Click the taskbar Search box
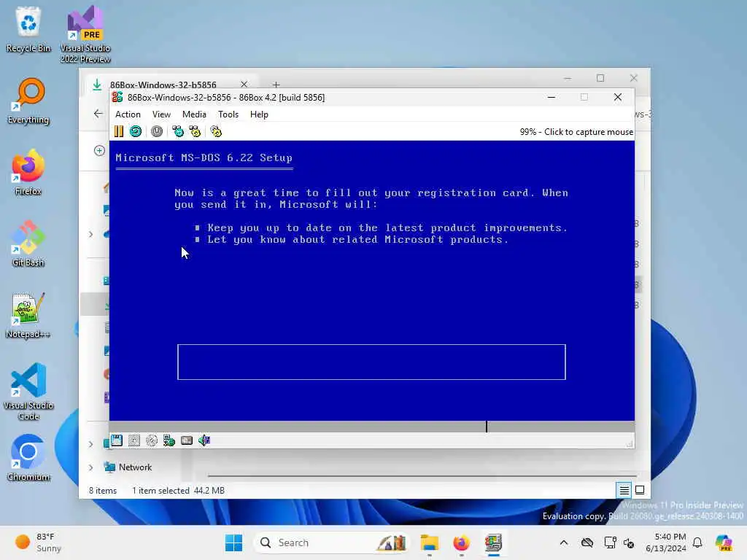The height and width of the screenshot is (560, 747). (x=332, y=542)
